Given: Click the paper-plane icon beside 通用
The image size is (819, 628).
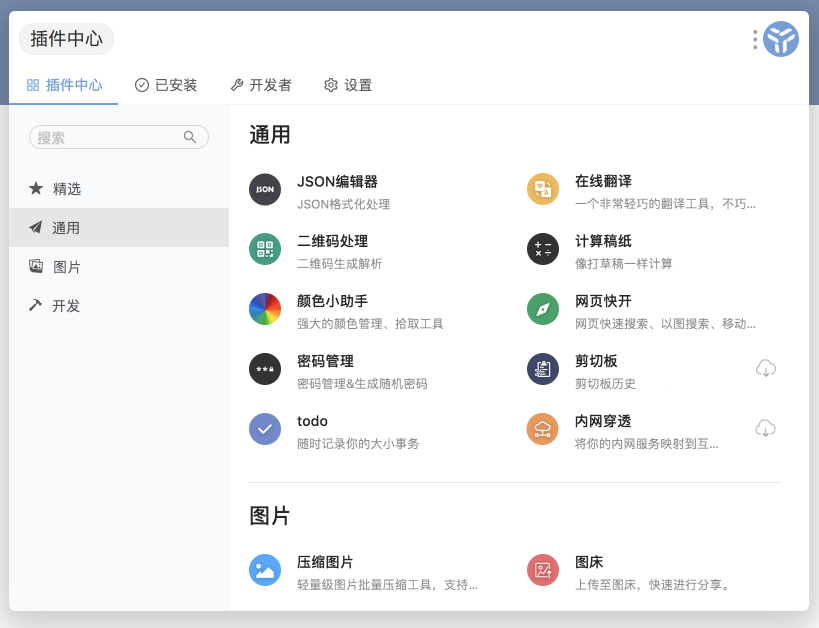Looking at the screenshot, I should [x=36, y=227].
